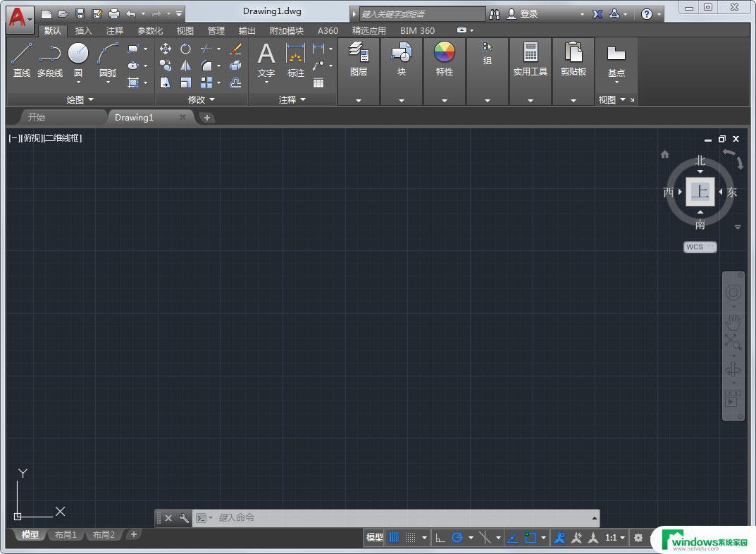The height and width of the screenshot is (554, 756).
Task: Expand the Modify (修改) panel dropdown
Action: pyautogui.click(x=201, y=100)
